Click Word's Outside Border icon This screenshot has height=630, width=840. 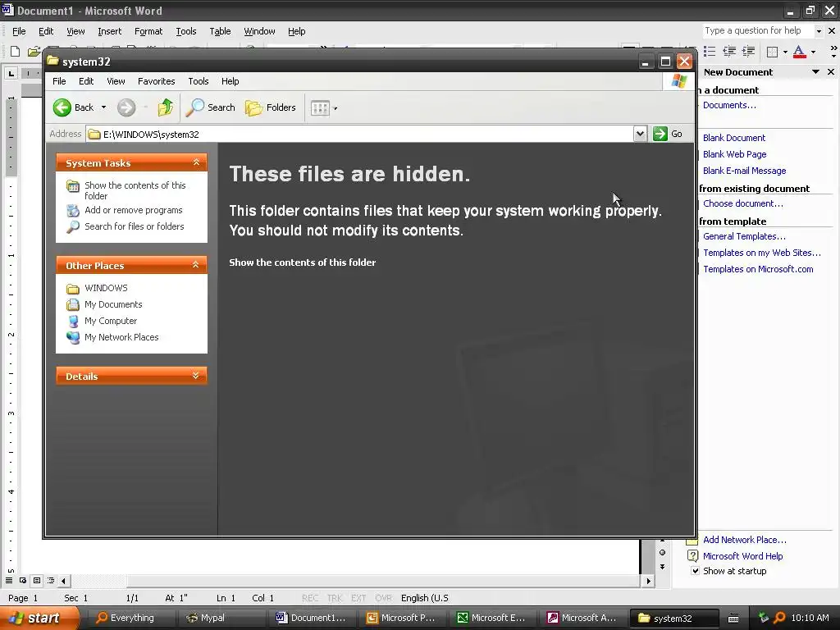click(773, 52)
